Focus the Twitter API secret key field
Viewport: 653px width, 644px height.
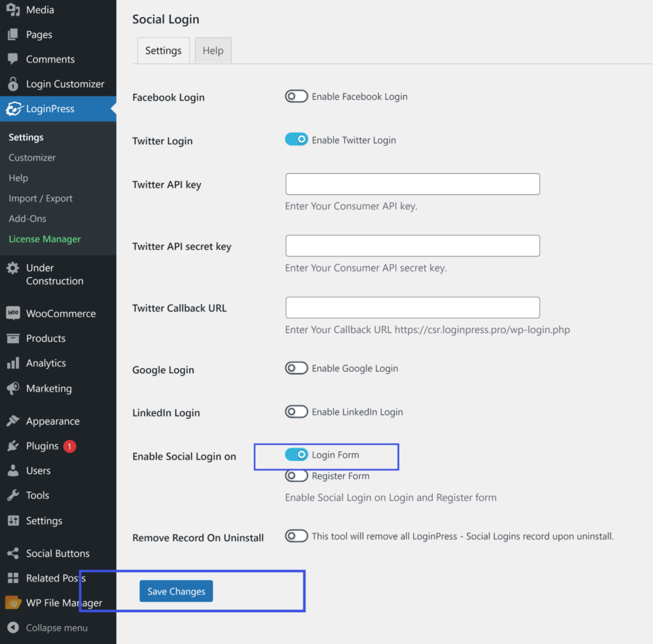click(413, 245)
